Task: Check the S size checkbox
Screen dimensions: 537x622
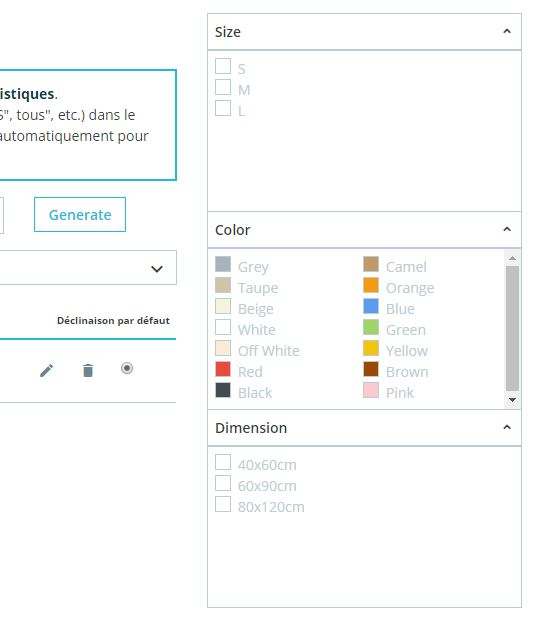Action: click(x=223, y=66)
